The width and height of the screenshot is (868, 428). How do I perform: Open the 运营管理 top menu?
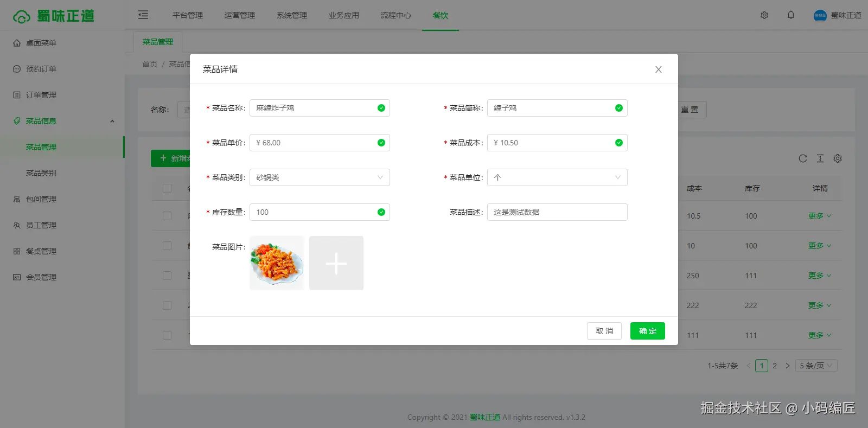pos(240,15)
